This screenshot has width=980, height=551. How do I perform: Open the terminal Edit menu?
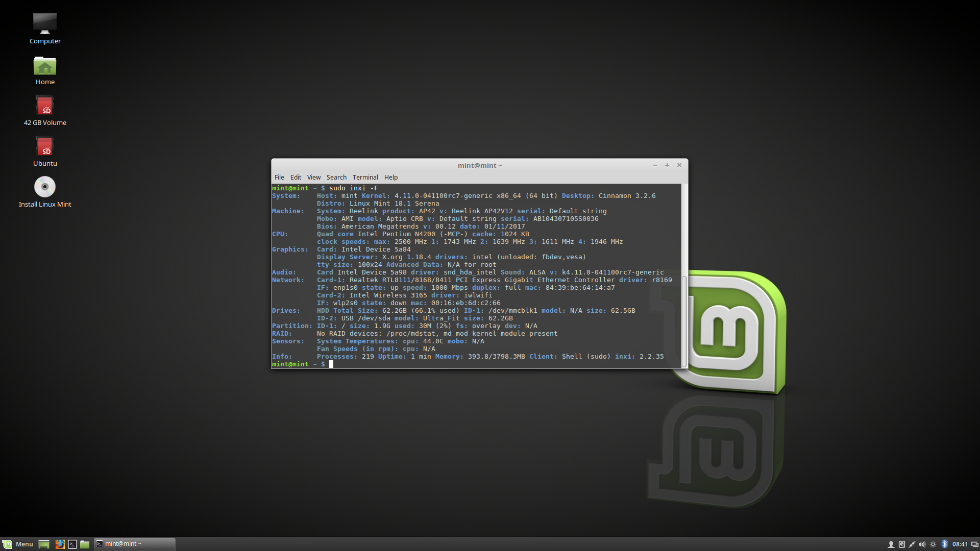[296, 177]
